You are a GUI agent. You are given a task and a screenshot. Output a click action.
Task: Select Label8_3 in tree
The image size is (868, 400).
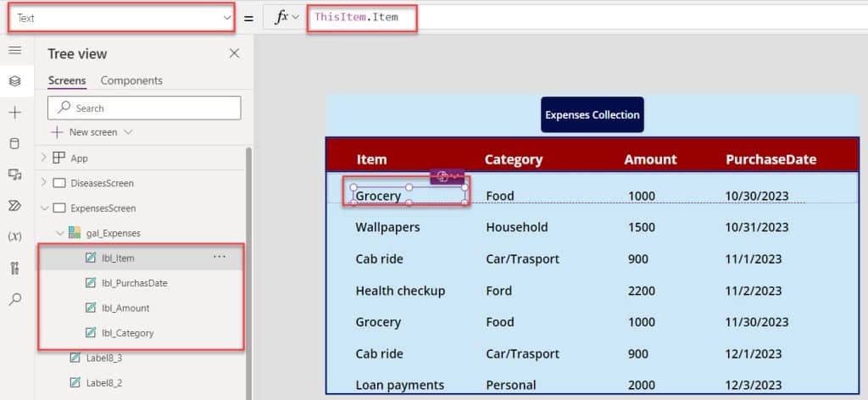(104, 358)
